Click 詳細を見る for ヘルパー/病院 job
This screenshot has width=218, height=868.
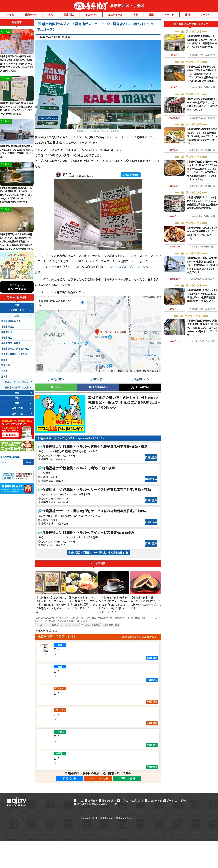click(151, 479)
